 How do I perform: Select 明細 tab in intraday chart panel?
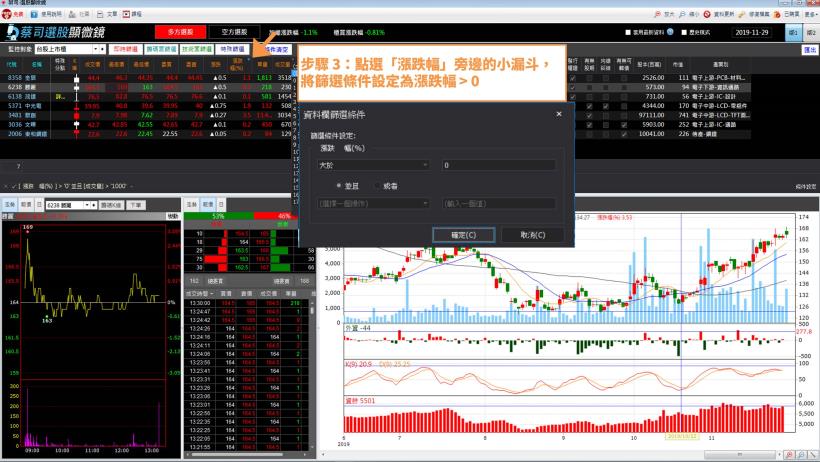click(x=26, y=205)
